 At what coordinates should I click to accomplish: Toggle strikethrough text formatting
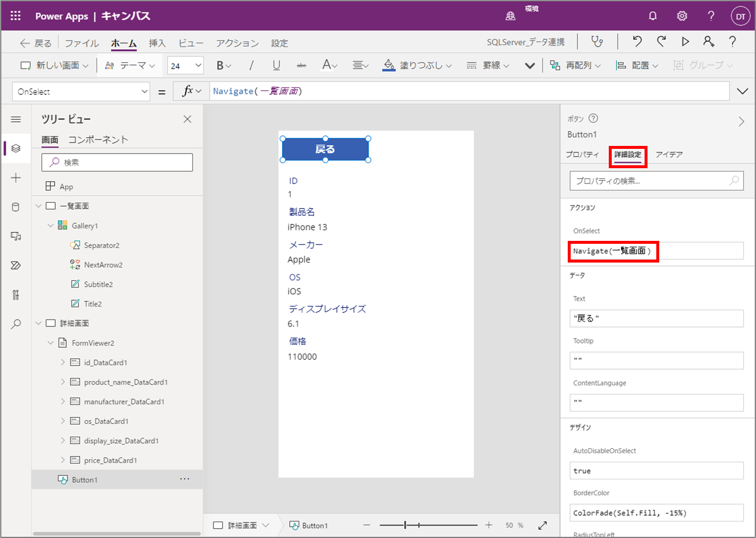[x=301, y=66]
